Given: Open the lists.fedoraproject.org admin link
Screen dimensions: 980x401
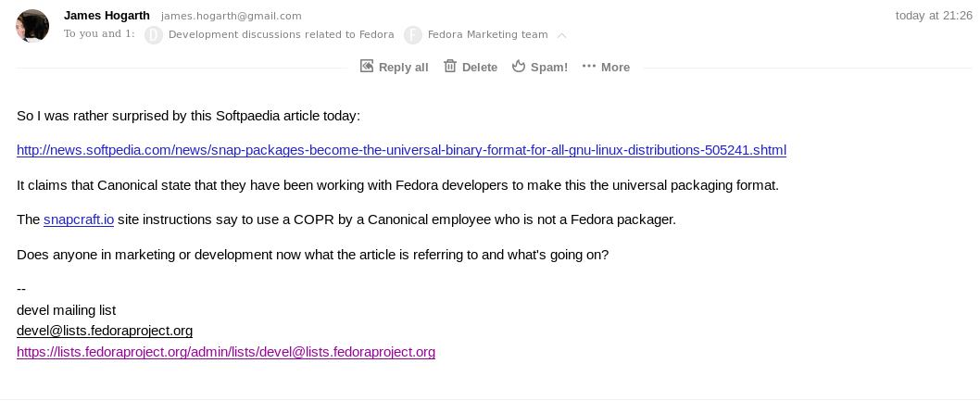Looking at the screenshot, I should 226,352.
